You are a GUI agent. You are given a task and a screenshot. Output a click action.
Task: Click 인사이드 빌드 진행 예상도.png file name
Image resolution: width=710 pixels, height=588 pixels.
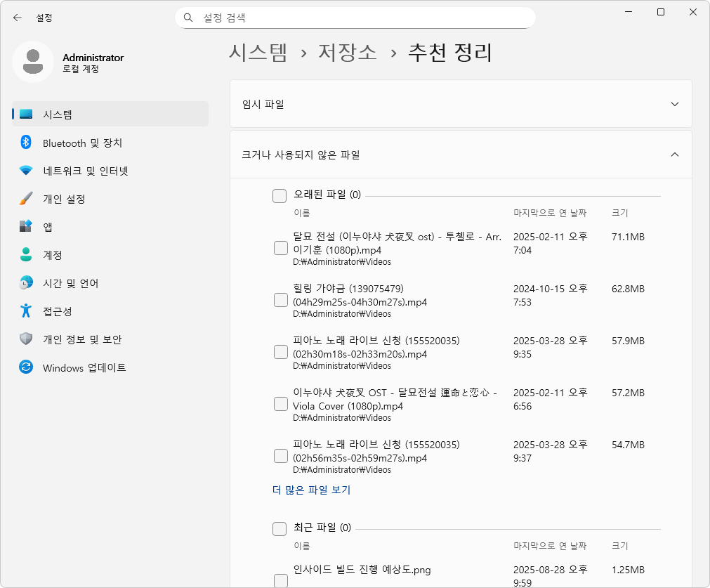(362, 570)
